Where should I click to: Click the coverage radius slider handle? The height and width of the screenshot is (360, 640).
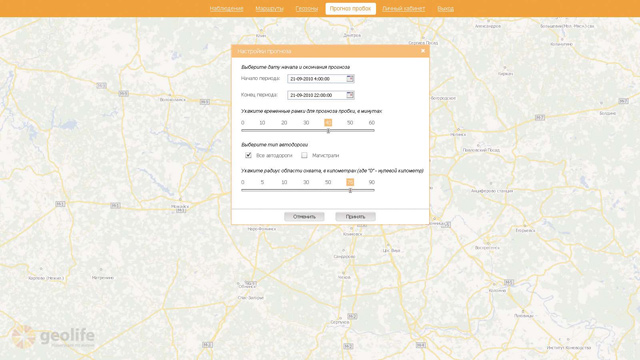click(x=350, y=190)
